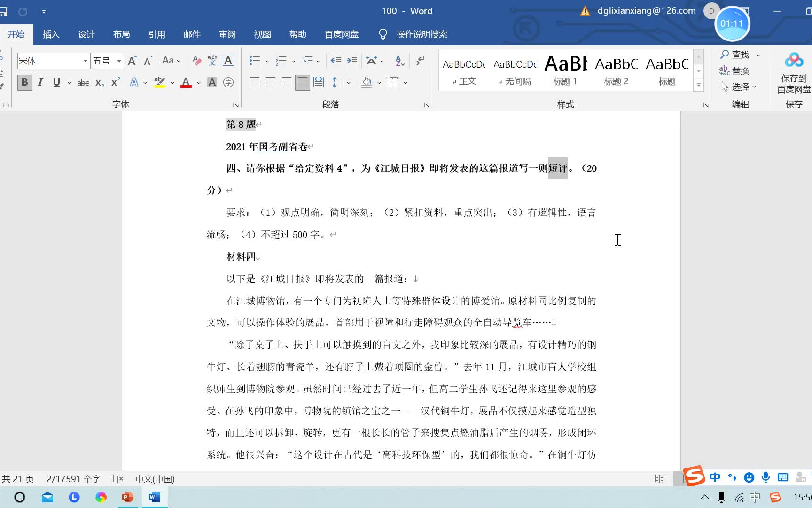Click the Sort icon
812x508 pixels.
tap(400, 61)
